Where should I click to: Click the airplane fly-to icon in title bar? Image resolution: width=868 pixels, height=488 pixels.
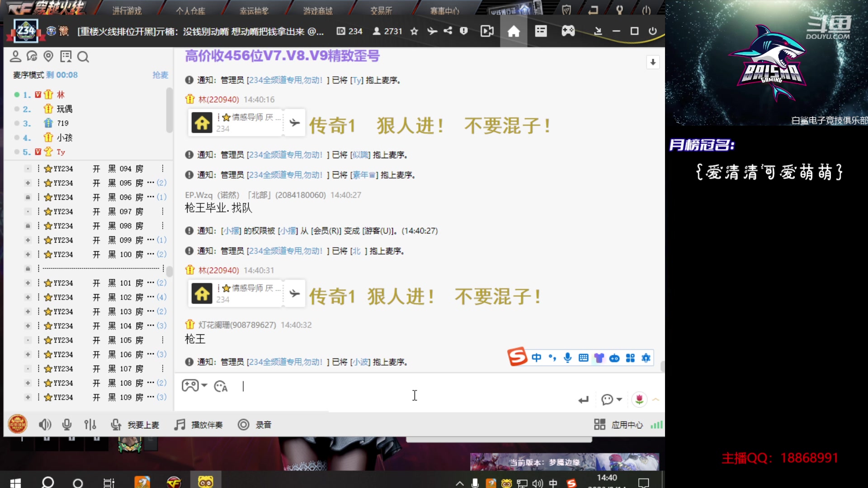point(432,31)
